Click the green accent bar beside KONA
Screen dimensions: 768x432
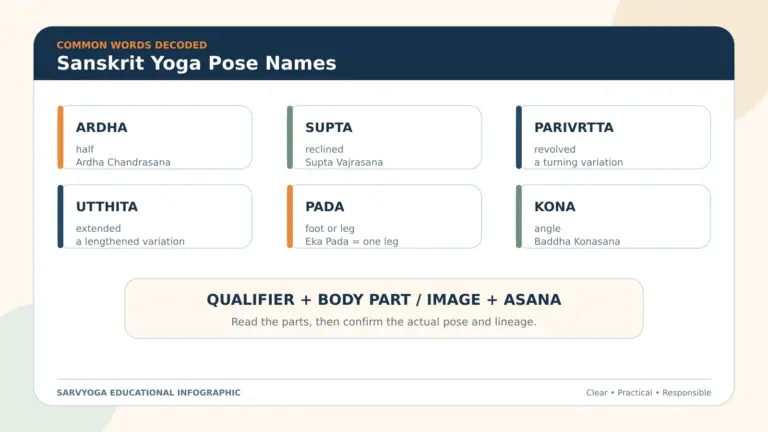pyautogui.click(x=519, y=216)
